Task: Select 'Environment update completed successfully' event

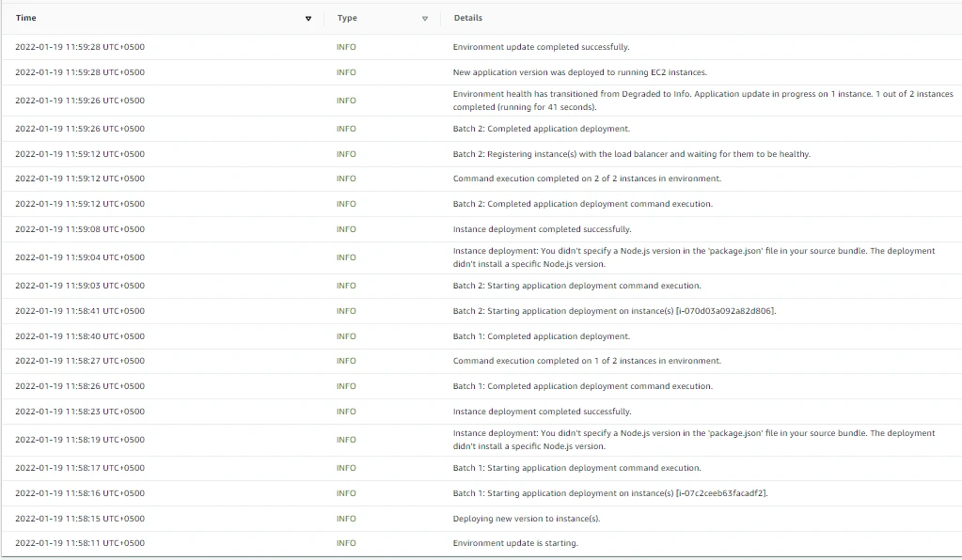Action: (541, 47)
